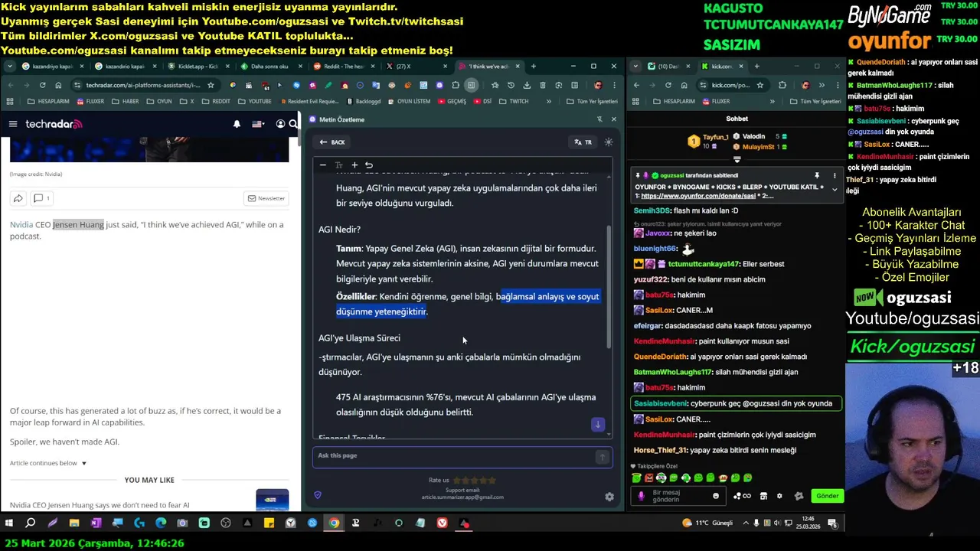Open Windows taskbar search

click(x=31, y=523)
